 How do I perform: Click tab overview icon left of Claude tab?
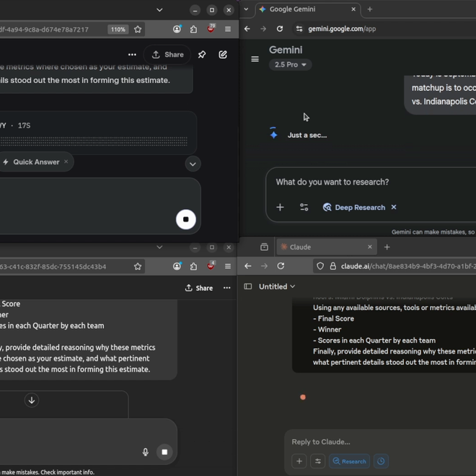(x=265, y=247)
